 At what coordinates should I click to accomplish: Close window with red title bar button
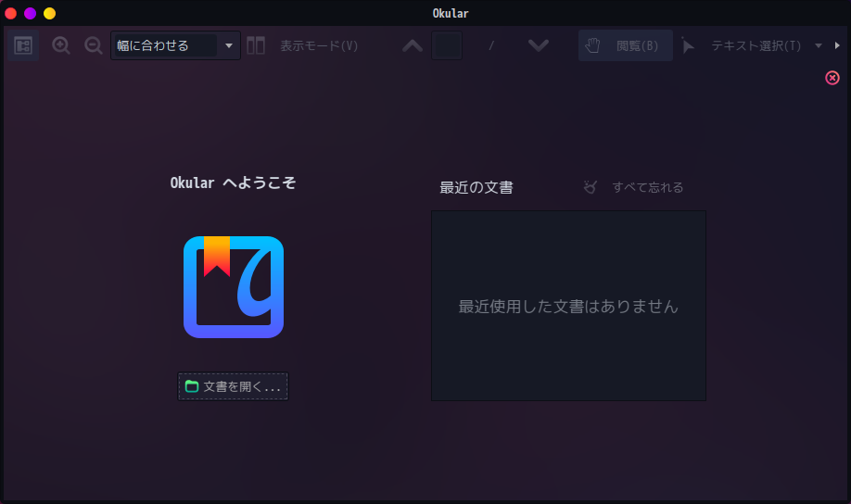coord(11,14)
